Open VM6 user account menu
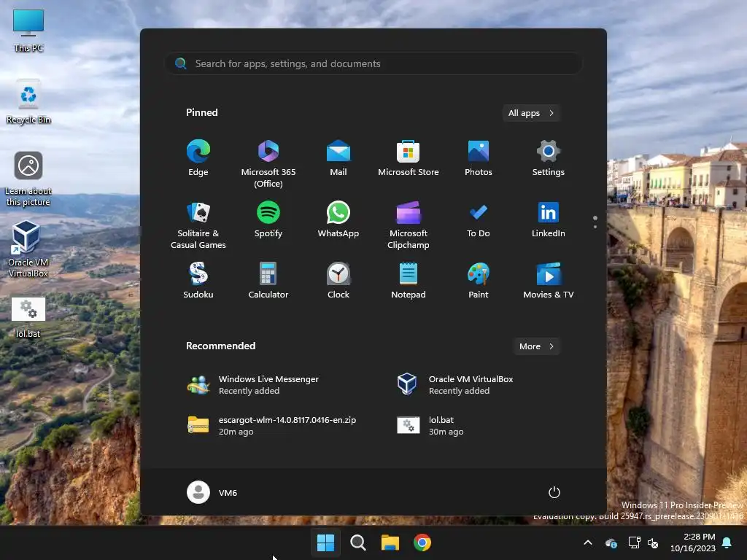Image resolution: width=747 pixels, height=560 pixels. [x=212, y=492]
